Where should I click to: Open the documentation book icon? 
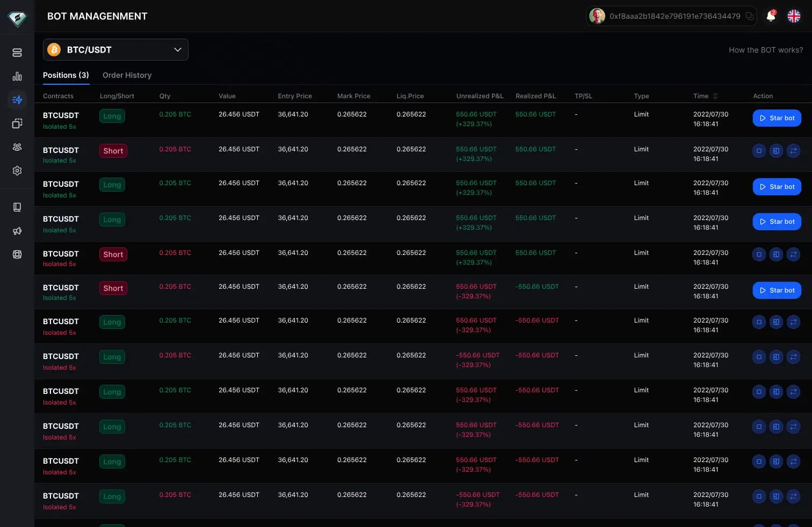pos(17,207)
